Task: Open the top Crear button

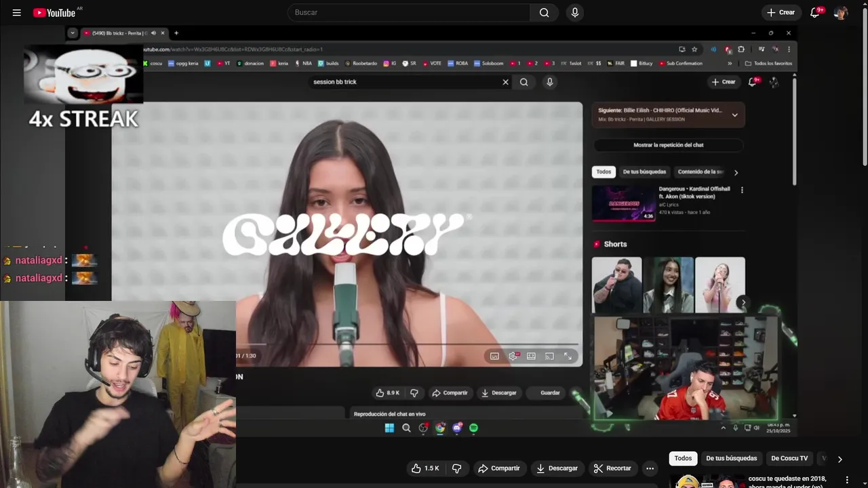Action: (780, 12)
